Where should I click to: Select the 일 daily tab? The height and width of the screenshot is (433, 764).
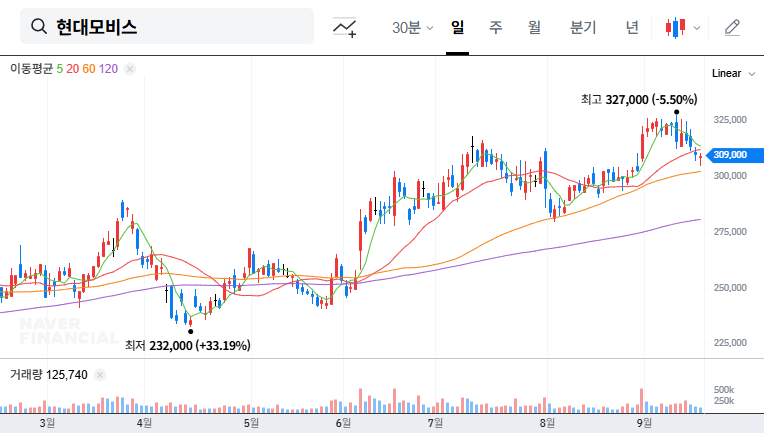pyautogui.click(x=458, y=27)
